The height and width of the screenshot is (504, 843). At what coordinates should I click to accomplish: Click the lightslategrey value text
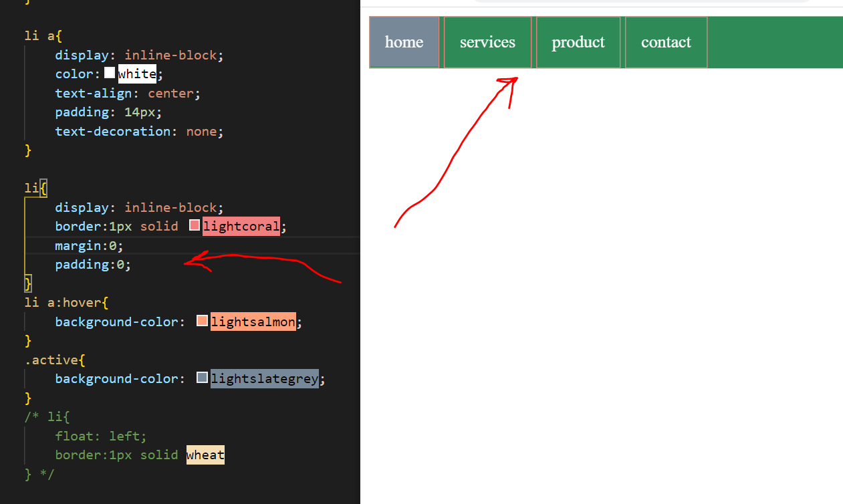tap(265, 379)
